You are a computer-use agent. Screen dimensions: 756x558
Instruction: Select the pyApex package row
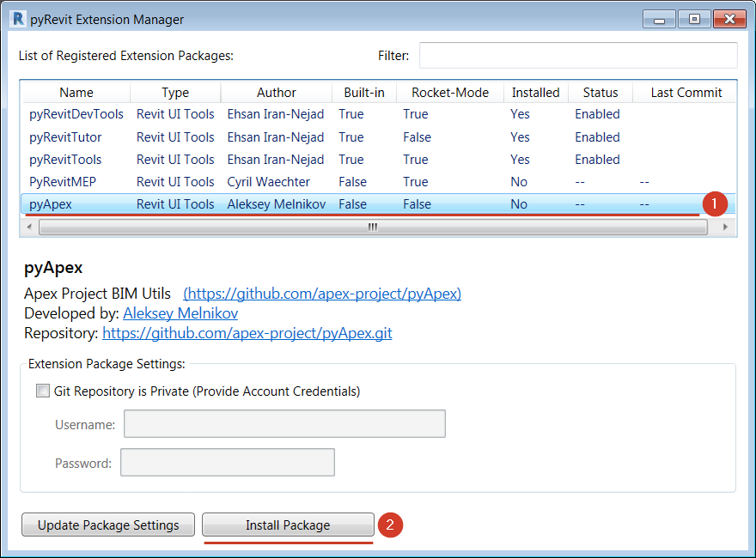click(379, 203)
